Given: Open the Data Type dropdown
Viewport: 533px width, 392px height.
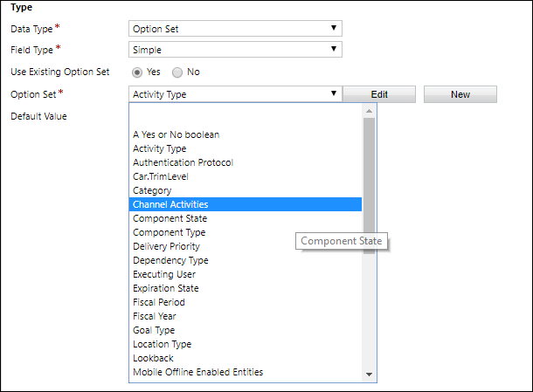Looking at the screenshot, I should pos(235,29).
